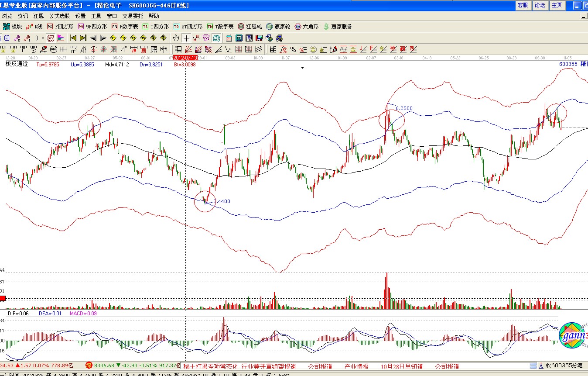The image size is (588, 376).
Task: Toggle the crosshair cursor tool
Action: click(186, 38)
